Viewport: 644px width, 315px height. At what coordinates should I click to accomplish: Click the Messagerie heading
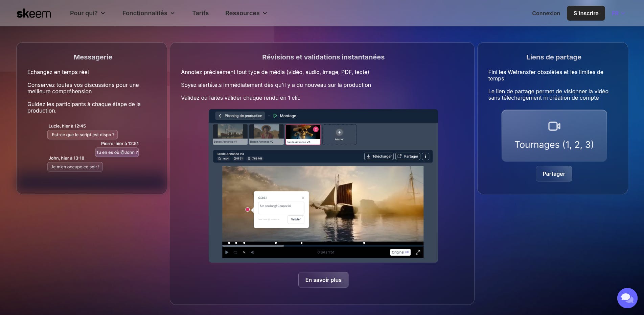pyautogui.click(x=93, y=57)
